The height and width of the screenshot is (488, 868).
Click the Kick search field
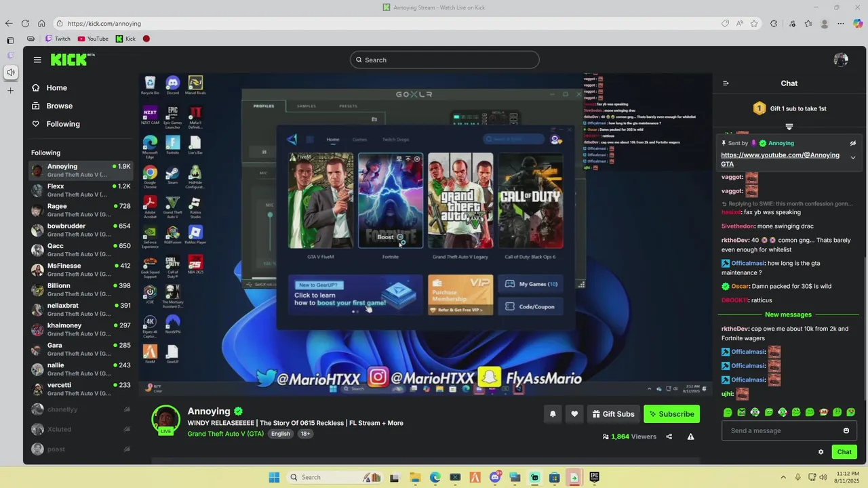click(x=445, y=60)
